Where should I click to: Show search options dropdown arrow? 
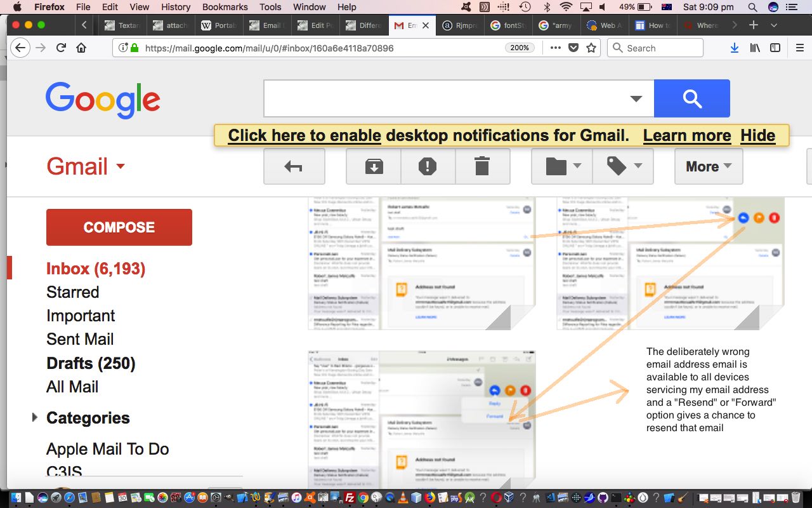[x=636, y=98]
